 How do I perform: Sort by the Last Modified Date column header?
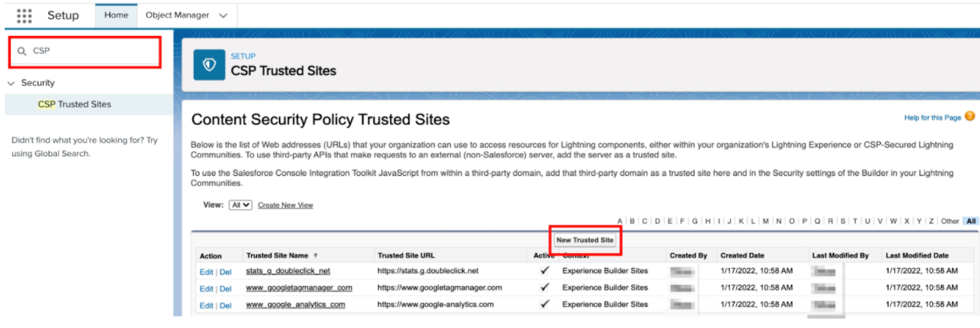917,255
